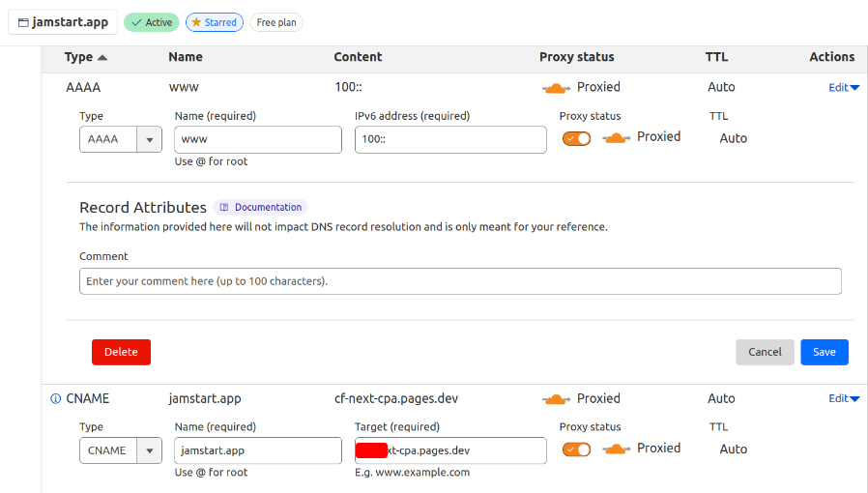Viewport: 868px width, 493px height.
Task: Click the Actions column header
Action: pyautogui.click(x=831, y=57)
